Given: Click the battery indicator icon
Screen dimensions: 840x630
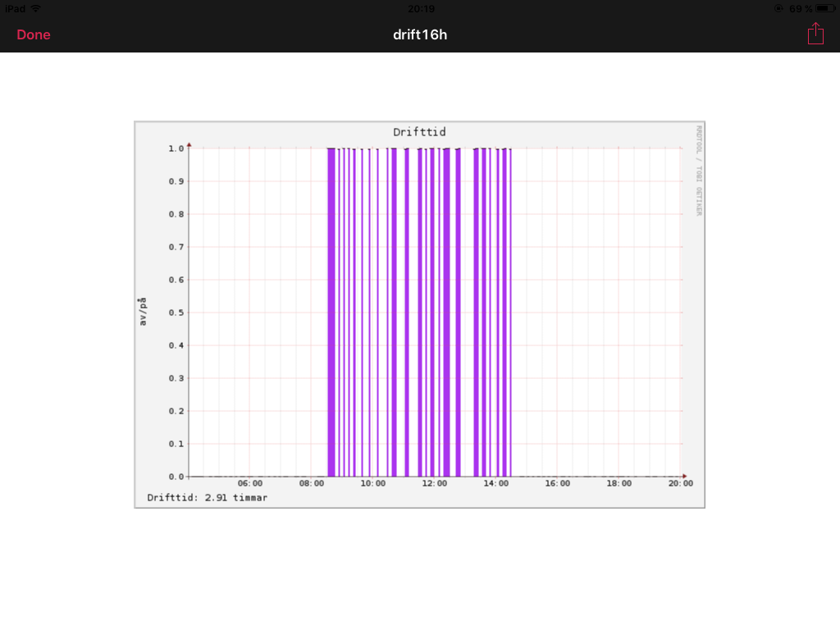Looking at the screenshot, I should click(825, 8).
